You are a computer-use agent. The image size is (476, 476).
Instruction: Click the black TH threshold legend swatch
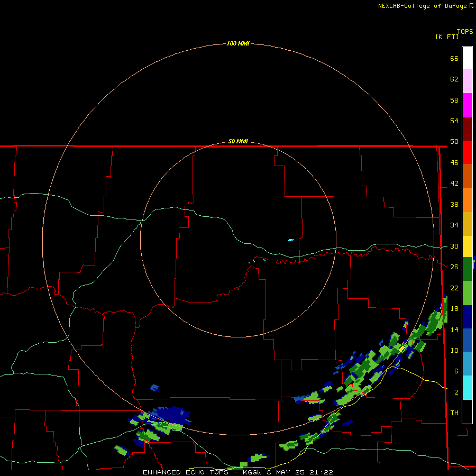pos(467,411)
